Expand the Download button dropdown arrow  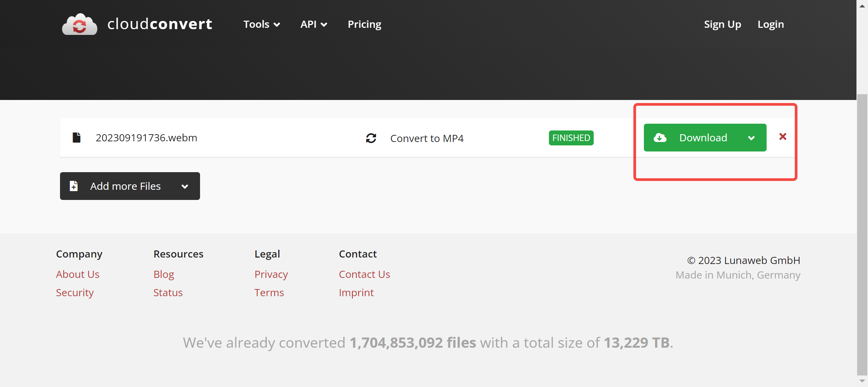(751, 138)
